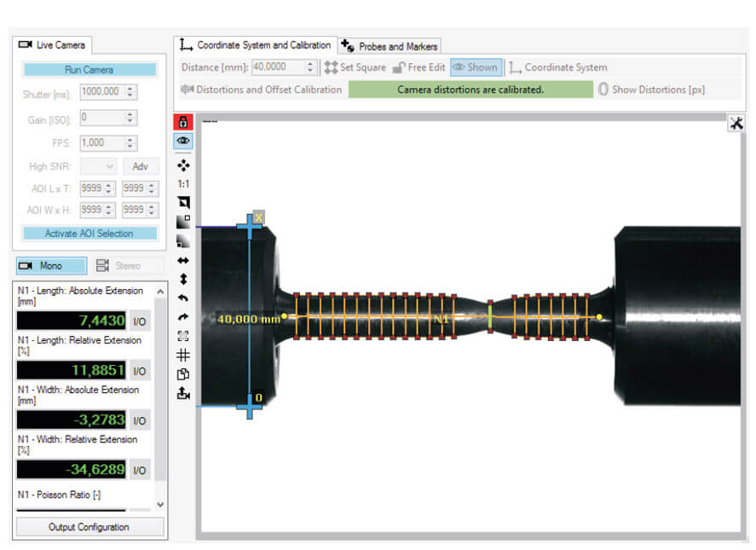The height and width of the screenshot is (550, 756).
Task: Click the red lock icon
Action: pyautogui.click(x=183, y=122)
